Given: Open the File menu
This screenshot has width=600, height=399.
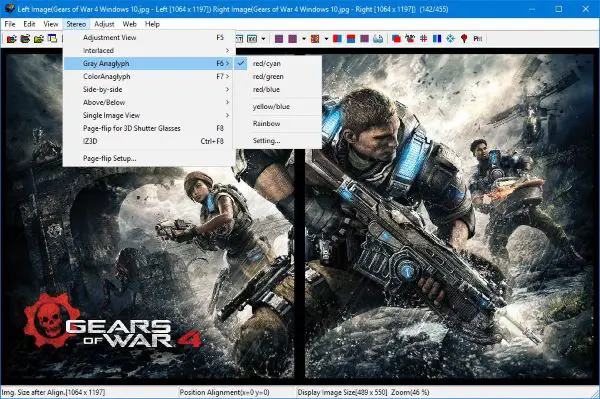Looking at the screenshot, I should [x=10, y=24].
